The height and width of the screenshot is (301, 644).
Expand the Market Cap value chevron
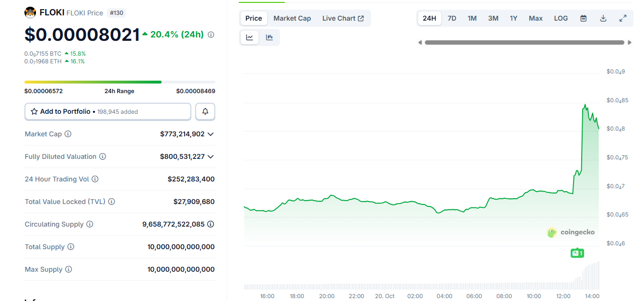click(x=211, y=134)
